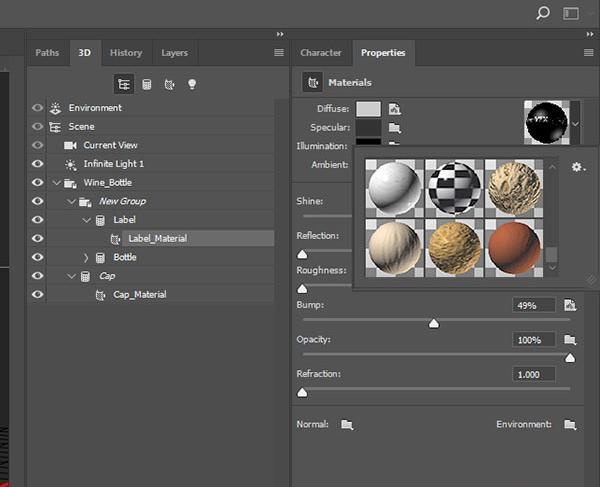Open the workspace switcher icon
This screenshot has height=487, width=600.
571,13
